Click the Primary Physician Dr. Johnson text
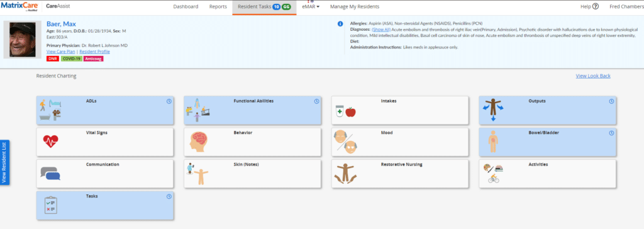This screenshot has width=644, height=229. pos(87,45)
